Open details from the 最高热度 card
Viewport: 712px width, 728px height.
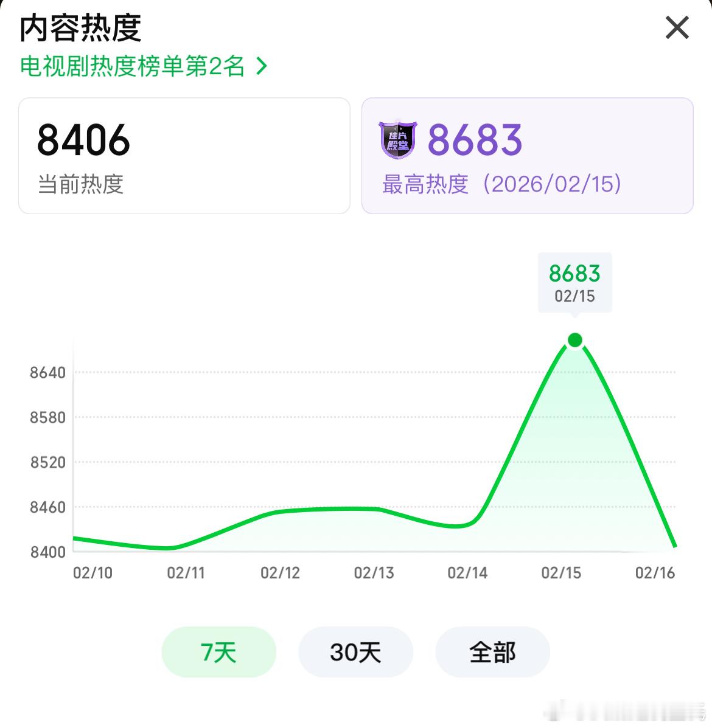point(526,155)
